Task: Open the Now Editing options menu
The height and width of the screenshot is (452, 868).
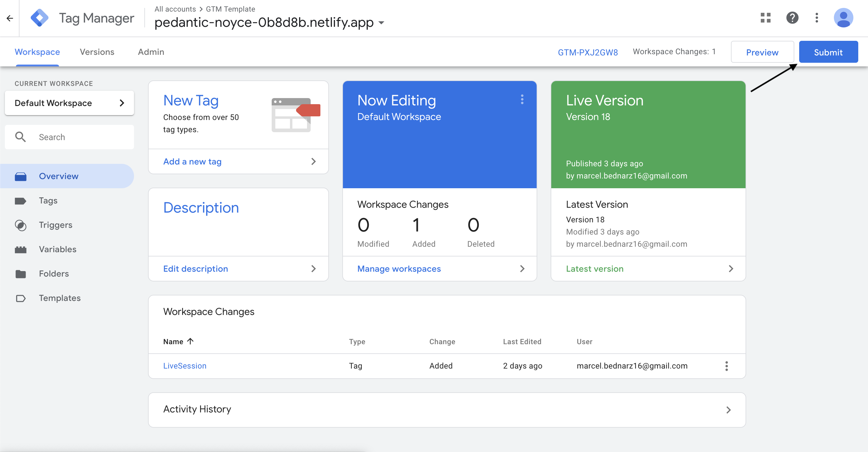Action: point(522,99)
